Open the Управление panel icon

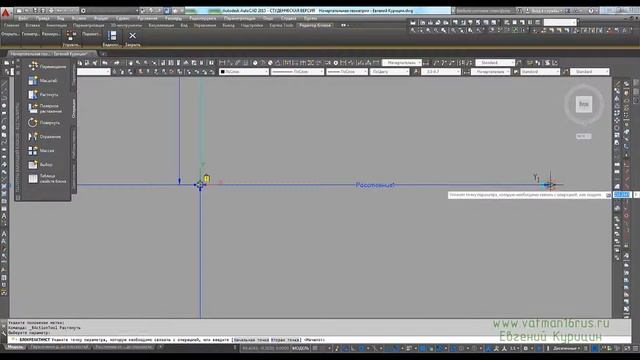71,36
